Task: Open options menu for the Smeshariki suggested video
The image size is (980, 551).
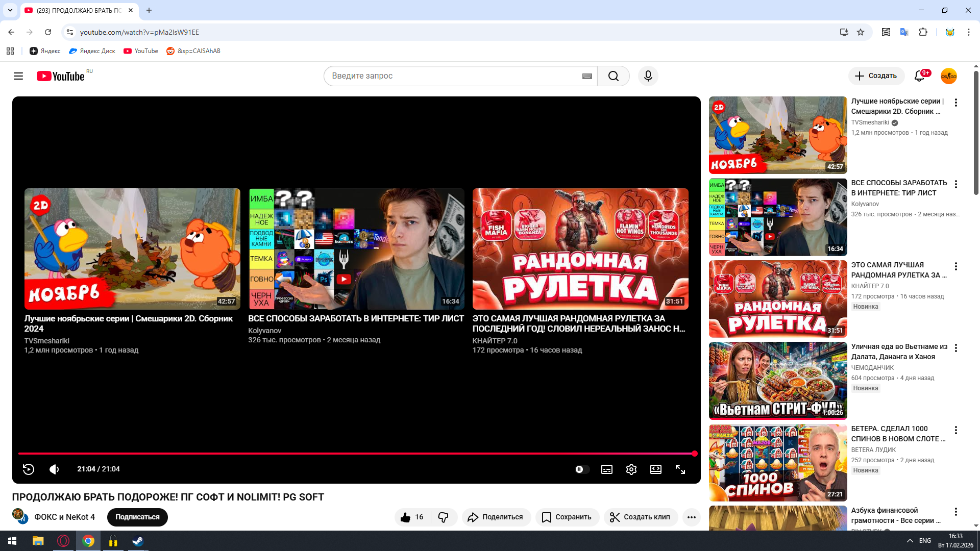Action: 956,103
